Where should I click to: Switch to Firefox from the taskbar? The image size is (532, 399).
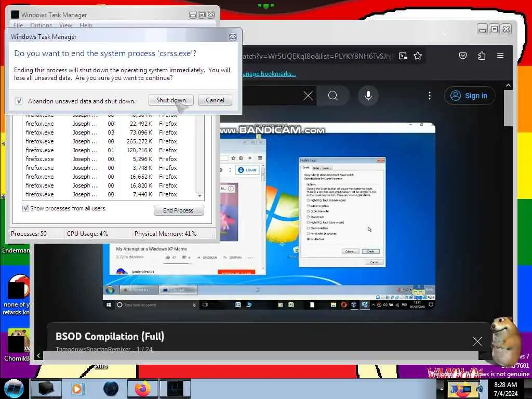click(142, 389)
